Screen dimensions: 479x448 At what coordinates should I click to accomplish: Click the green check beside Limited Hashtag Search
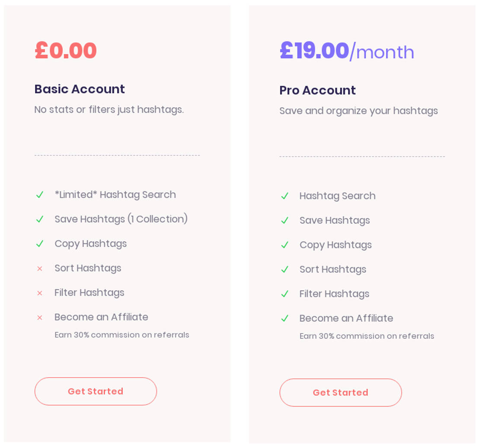[40, 195]
